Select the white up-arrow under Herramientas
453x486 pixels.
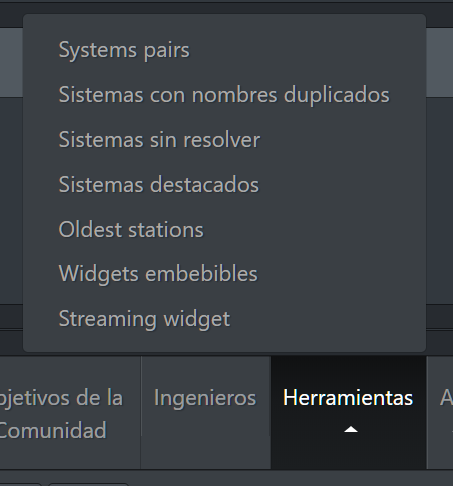[351, 430]
